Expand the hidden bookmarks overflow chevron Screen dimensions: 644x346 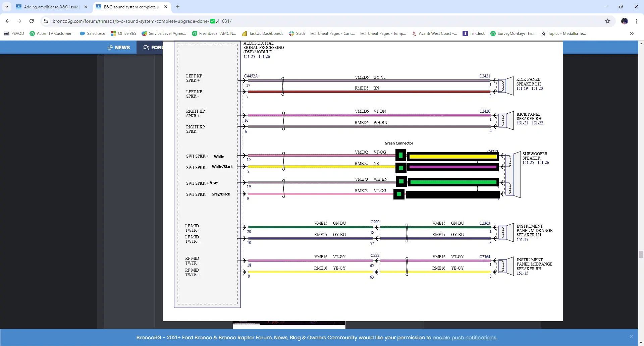click(632, 34)
